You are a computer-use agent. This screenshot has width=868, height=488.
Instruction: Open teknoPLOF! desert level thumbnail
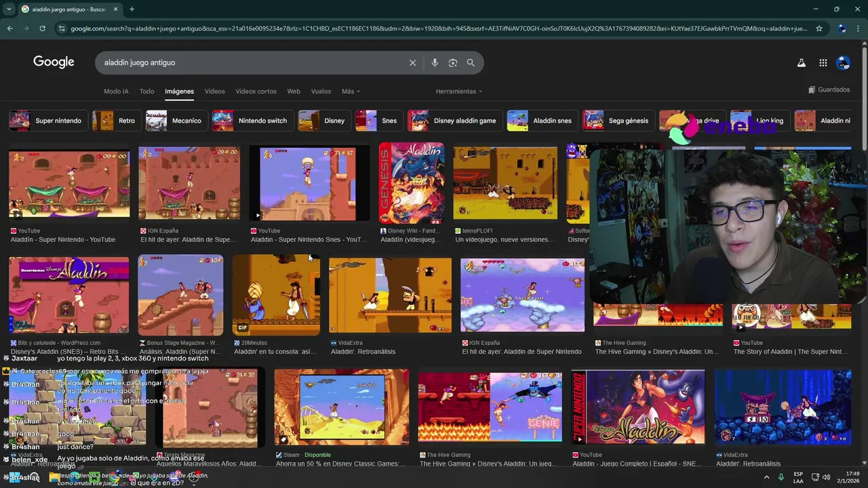pyautogui.click(x=505, y=183)
